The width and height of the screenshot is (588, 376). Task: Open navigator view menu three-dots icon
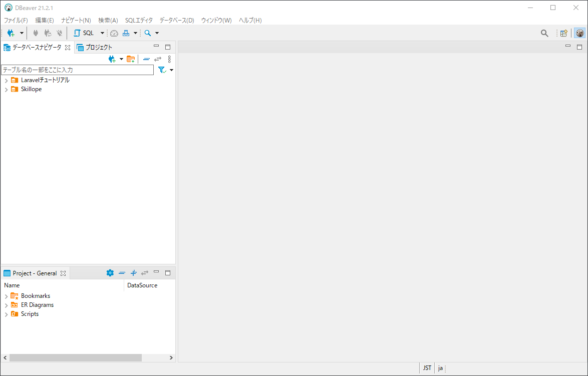coord(169,59)
